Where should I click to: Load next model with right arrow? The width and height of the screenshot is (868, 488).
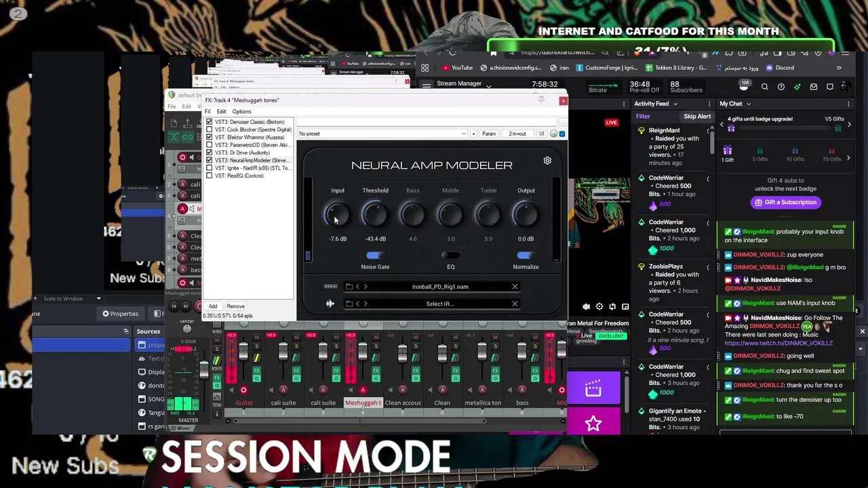pos(366,287)
